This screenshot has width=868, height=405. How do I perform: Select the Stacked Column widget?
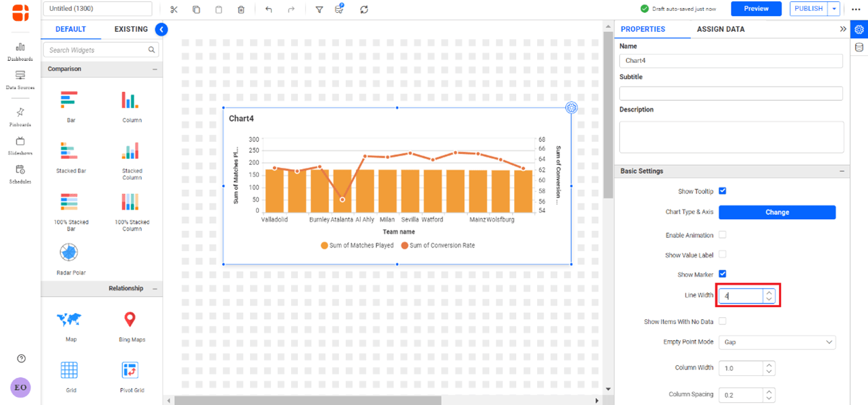pyautogui.click(x=132, y=161)
